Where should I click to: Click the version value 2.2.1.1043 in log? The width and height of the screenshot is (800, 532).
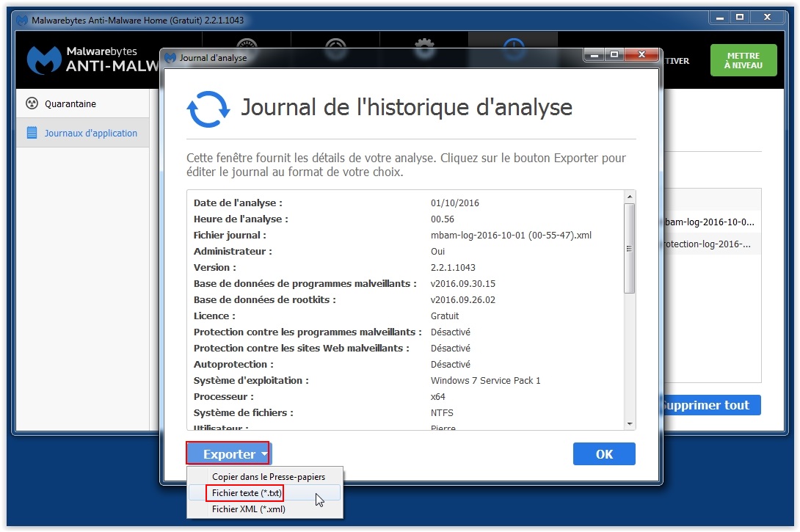pos(453,267)
